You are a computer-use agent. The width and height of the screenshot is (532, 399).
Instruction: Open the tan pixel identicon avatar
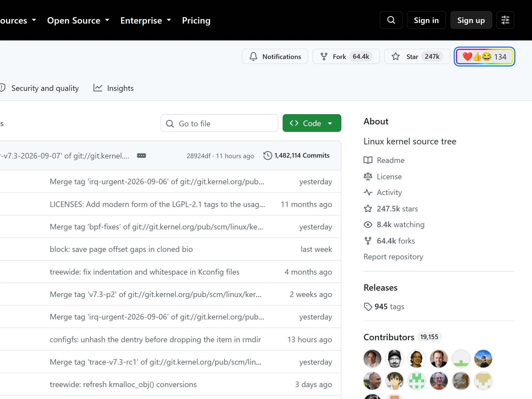click(x=483, y=381)
